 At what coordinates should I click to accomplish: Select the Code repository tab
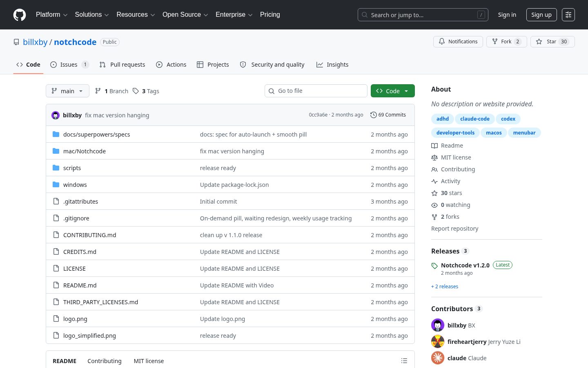28,65
